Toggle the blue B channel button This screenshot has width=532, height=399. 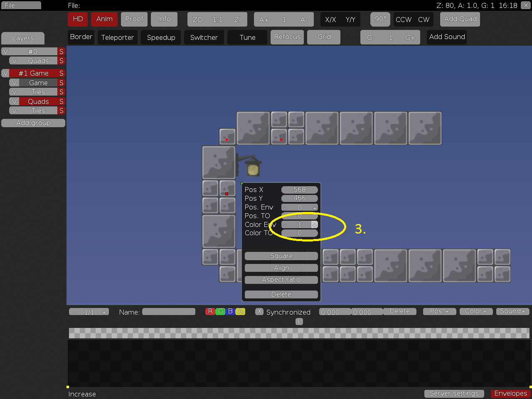click(230, 311)
